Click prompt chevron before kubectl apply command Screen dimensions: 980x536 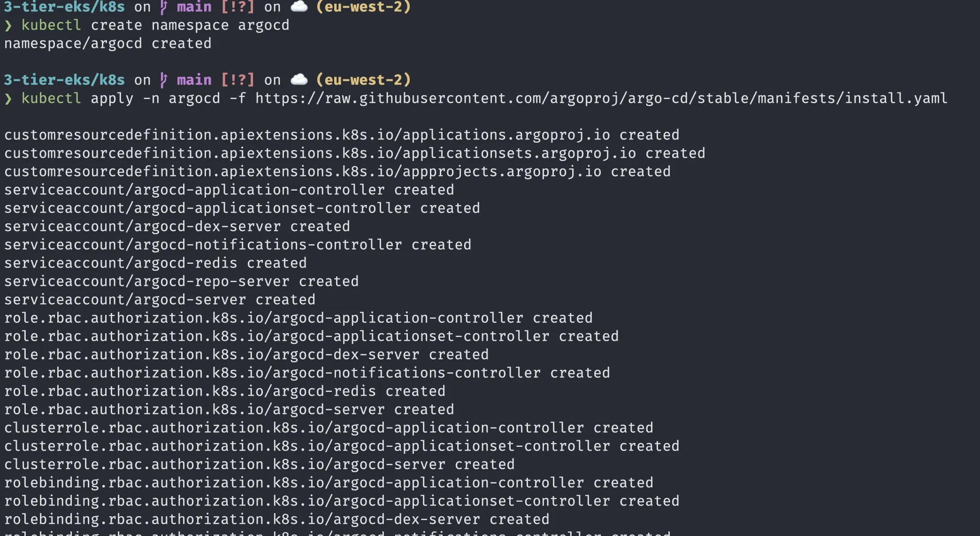coord(8,99)
